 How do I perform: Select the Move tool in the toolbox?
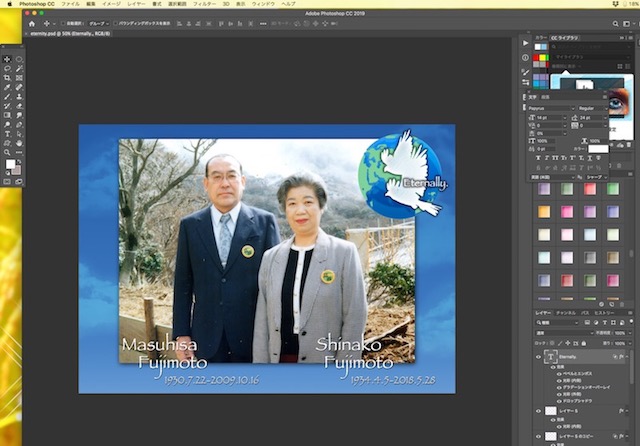click(x=7, y=59)
